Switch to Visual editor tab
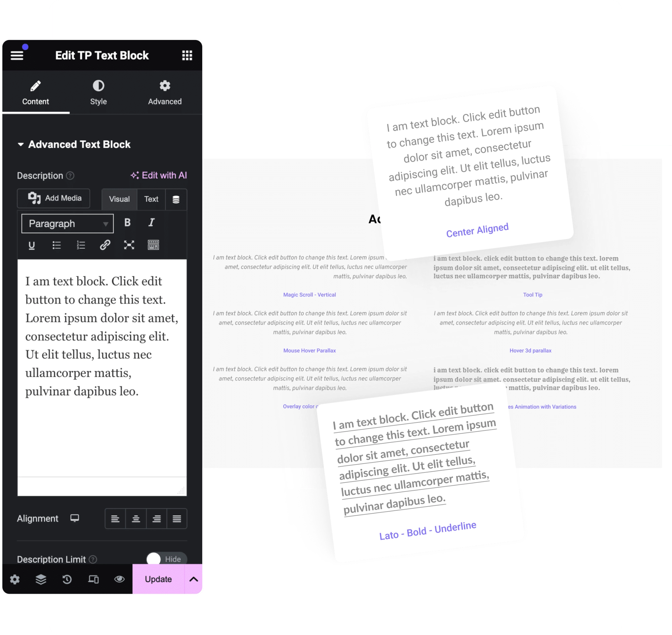 119,199
